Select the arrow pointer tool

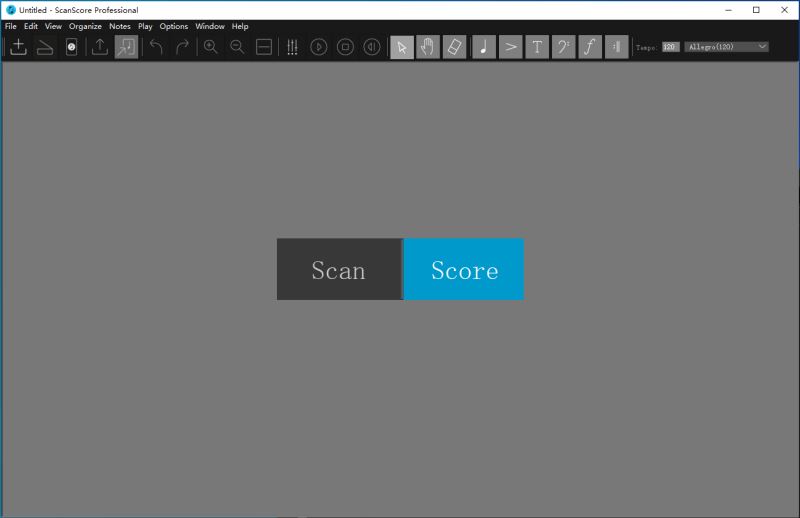[x=402, y=47]
